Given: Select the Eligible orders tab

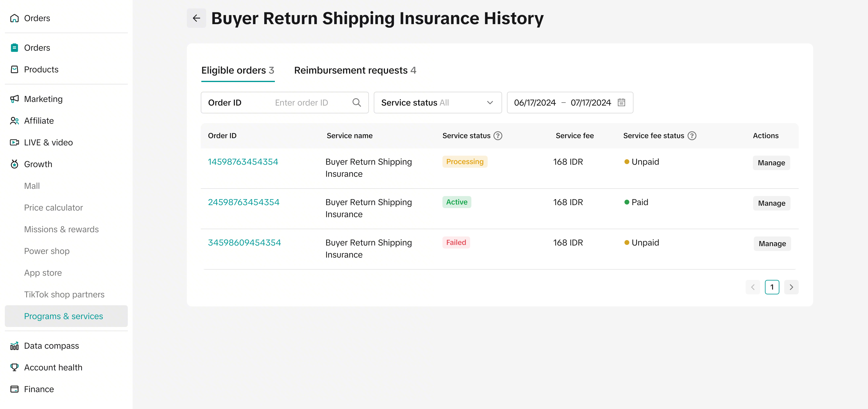Looking at the screenshot, I should (x=237, y=70).
